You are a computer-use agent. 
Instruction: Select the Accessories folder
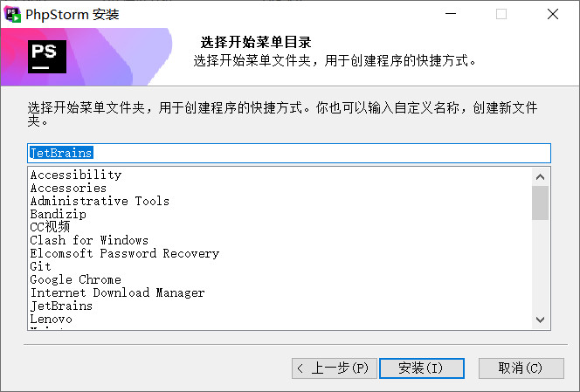[x=68, y=188]
